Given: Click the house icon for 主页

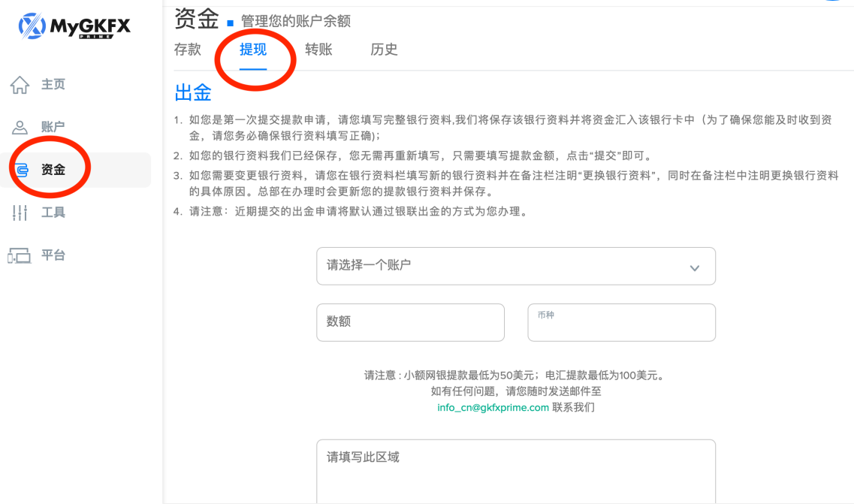Looking at the screenshot, I should [20, 85].
